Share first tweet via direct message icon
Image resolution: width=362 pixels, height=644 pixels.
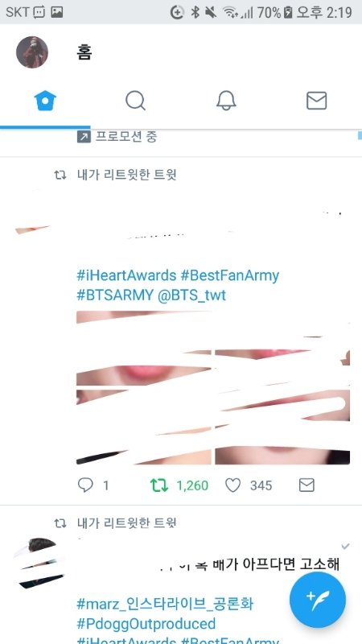coord(306,485)
